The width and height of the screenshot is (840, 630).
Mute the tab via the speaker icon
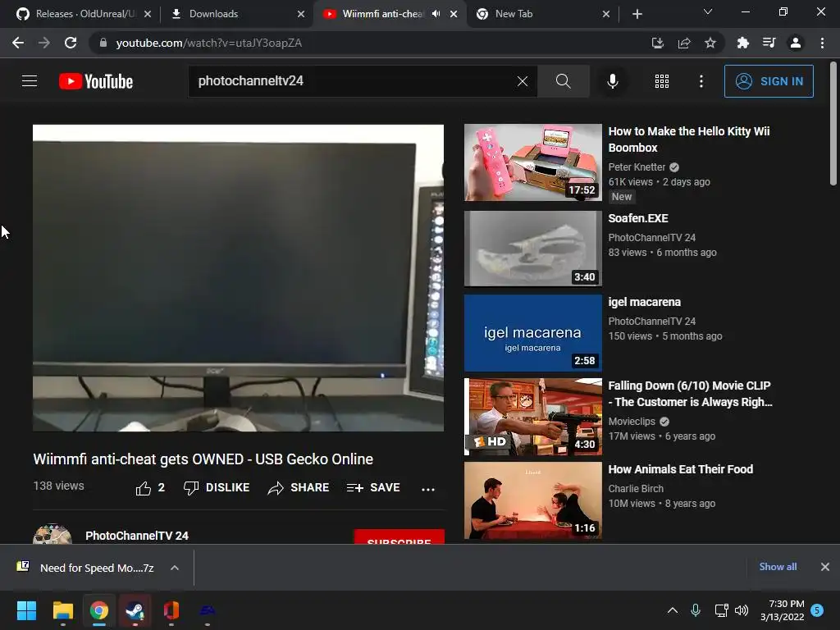pos(436,13)
